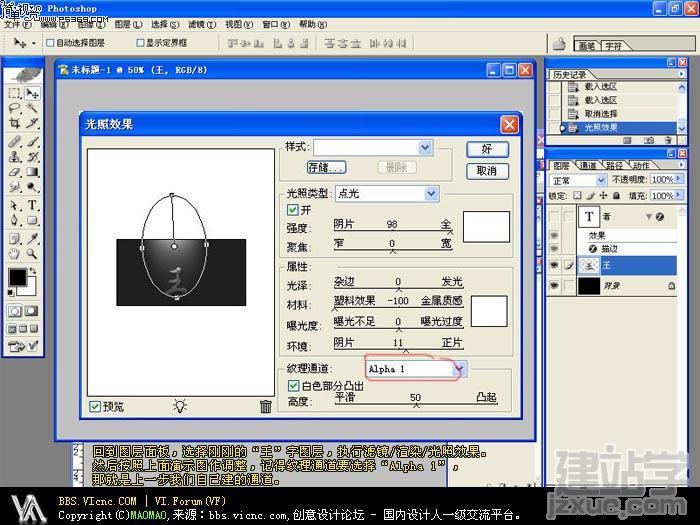The width and height of the screenshot is (700, 525).
Task: Click the light color swatch beside 强度
Action: 486,227
